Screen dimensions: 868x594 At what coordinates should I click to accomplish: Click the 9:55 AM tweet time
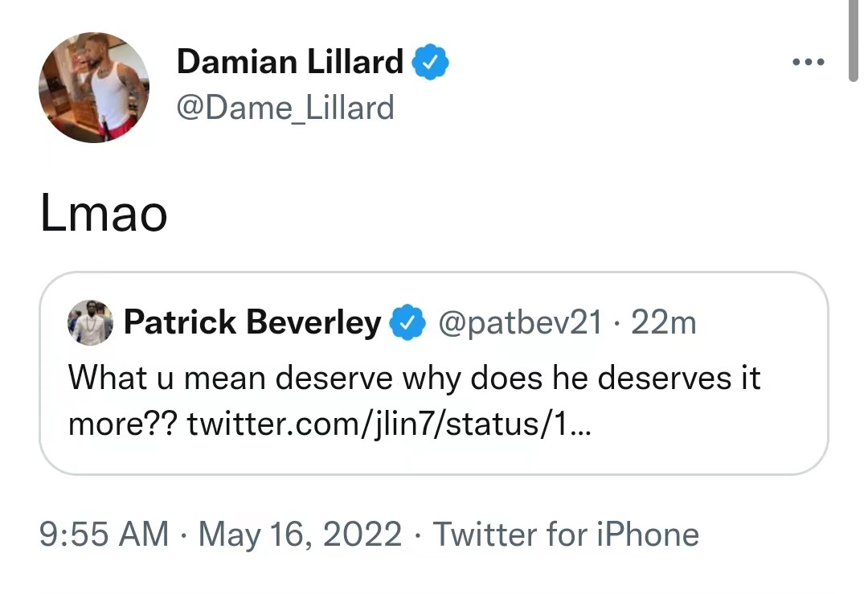coord(104,535)
